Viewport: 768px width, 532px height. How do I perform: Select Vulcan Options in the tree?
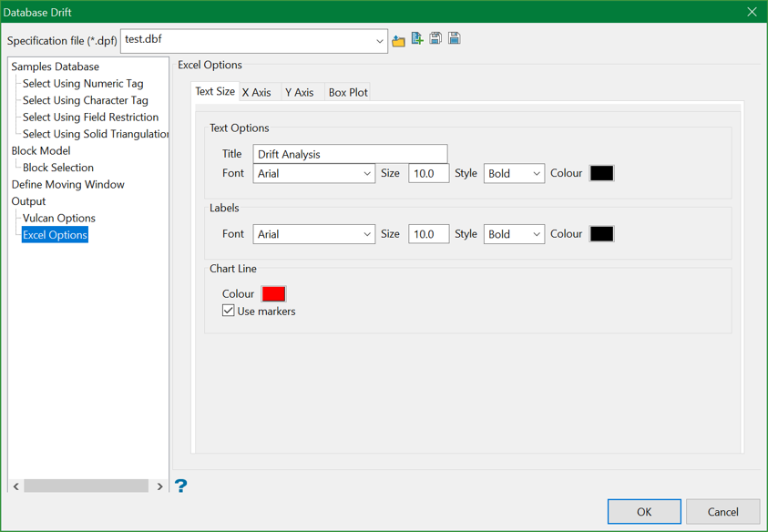tap(59, 218)
